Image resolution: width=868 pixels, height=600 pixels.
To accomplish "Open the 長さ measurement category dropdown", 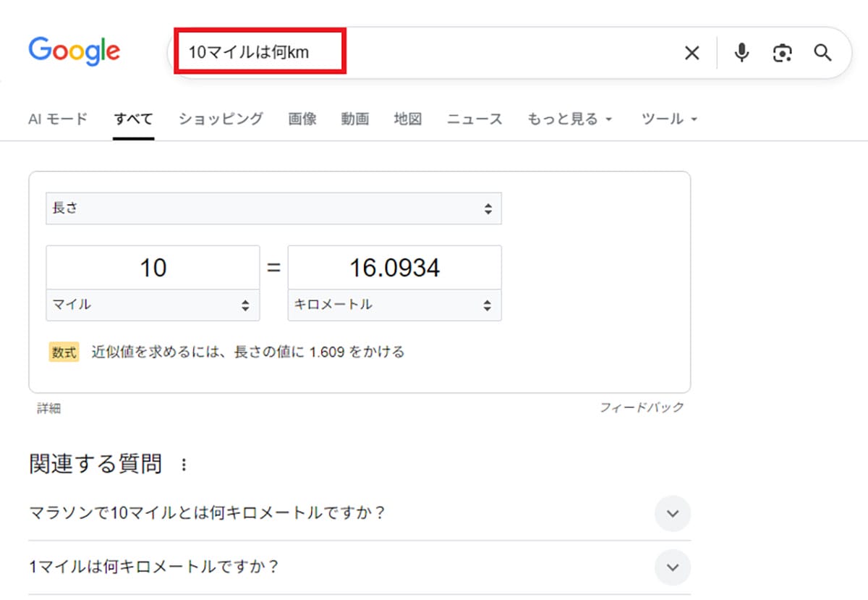I will point(273,208).
